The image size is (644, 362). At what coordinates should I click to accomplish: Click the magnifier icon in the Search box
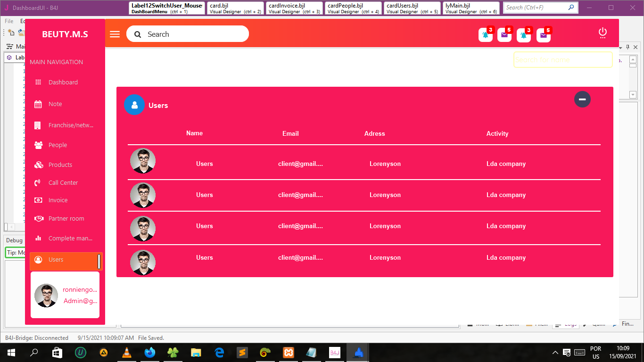(138, 34)
